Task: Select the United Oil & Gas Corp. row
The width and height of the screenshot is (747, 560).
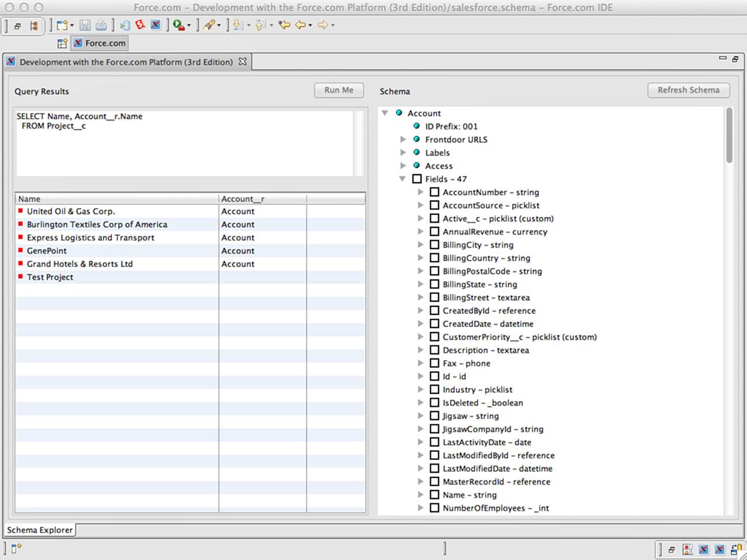Action: click(x=191, y=211)
